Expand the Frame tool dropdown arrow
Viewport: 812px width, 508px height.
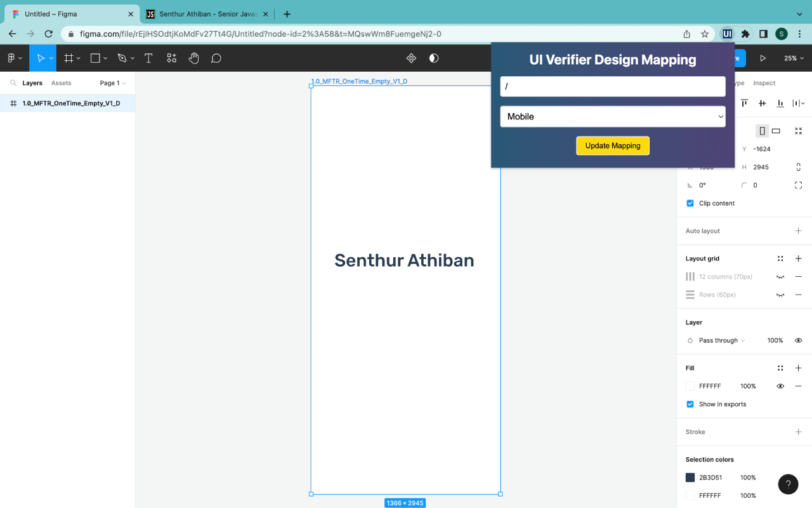coord(79,58)
